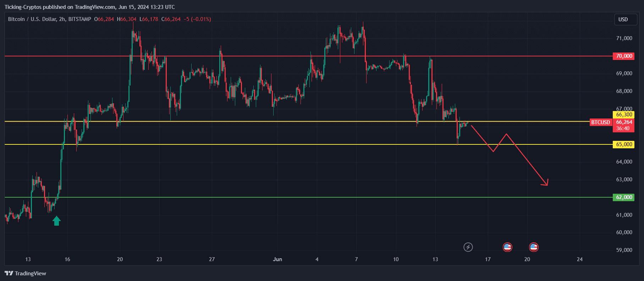The image size is (644, 281).
Task: Click the green up arrow marker
Action: (x=56, y=221)
